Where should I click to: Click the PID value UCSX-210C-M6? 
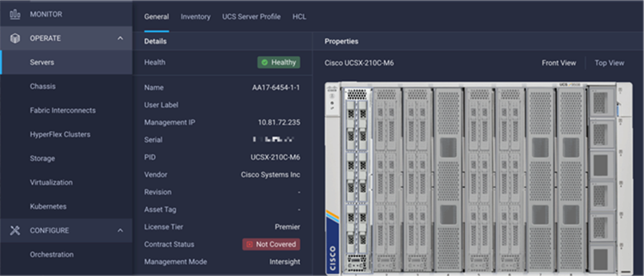pyautogui.click(x=275, y=157)
